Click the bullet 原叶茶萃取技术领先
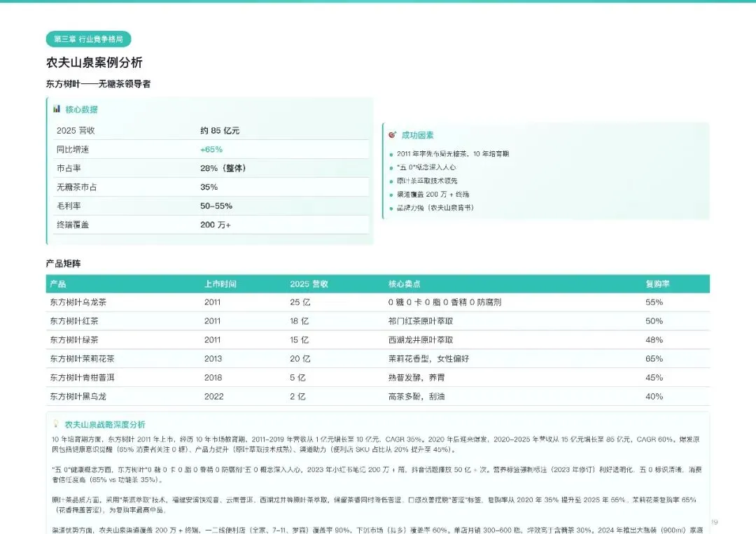The width and height of the screenshot is (756, 534). coord(427,181)
